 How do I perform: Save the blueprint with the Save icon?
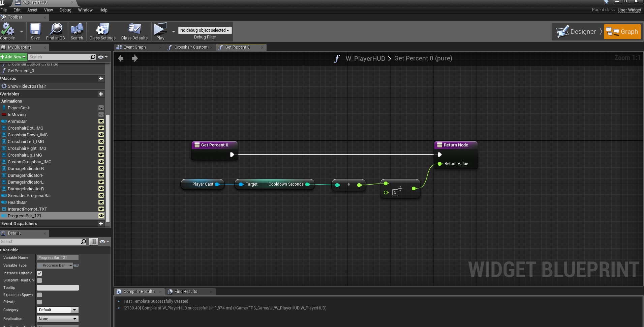(35, 30)
